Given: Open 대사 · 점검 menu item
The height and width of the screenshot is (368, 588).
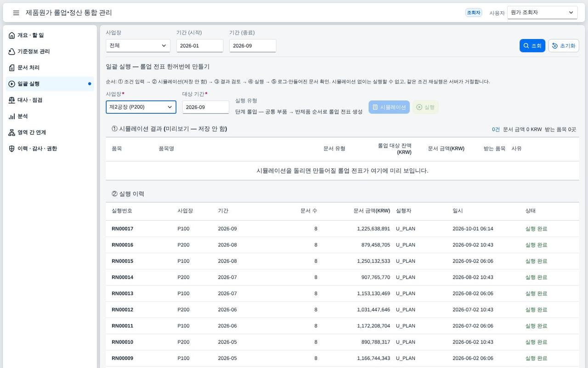Looking at the screenshot, I should 51,100.
